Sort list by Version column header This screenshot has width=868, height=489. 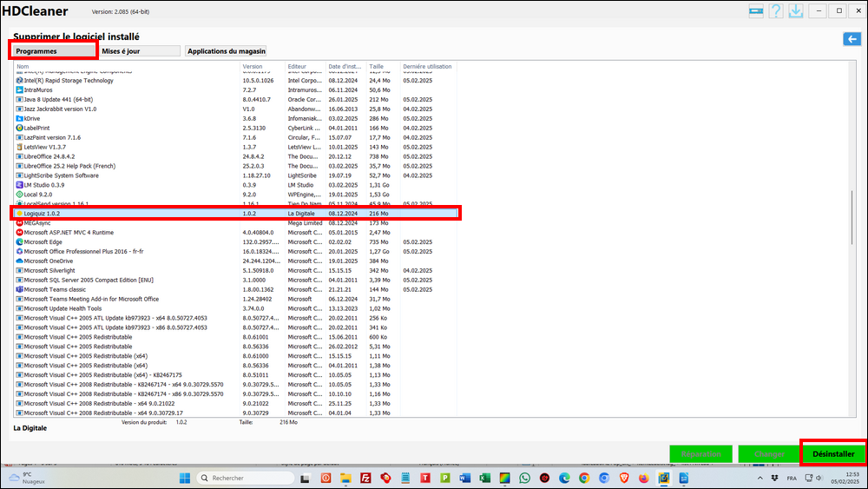[x=263, y=67]
